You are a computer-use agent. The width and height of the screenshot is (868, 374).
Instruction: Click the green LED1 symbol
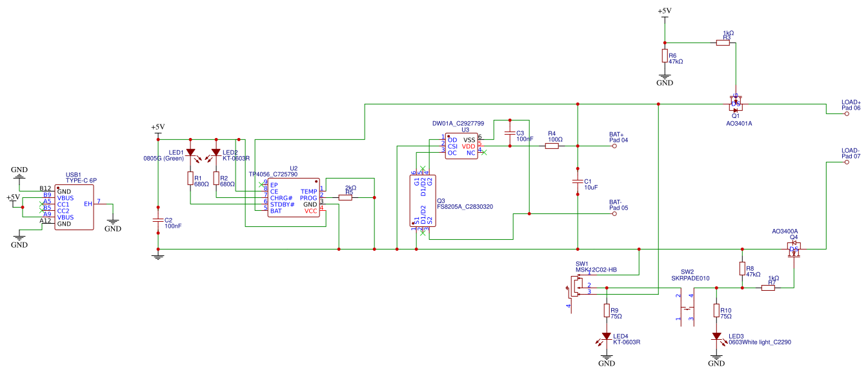coord(190,153)
